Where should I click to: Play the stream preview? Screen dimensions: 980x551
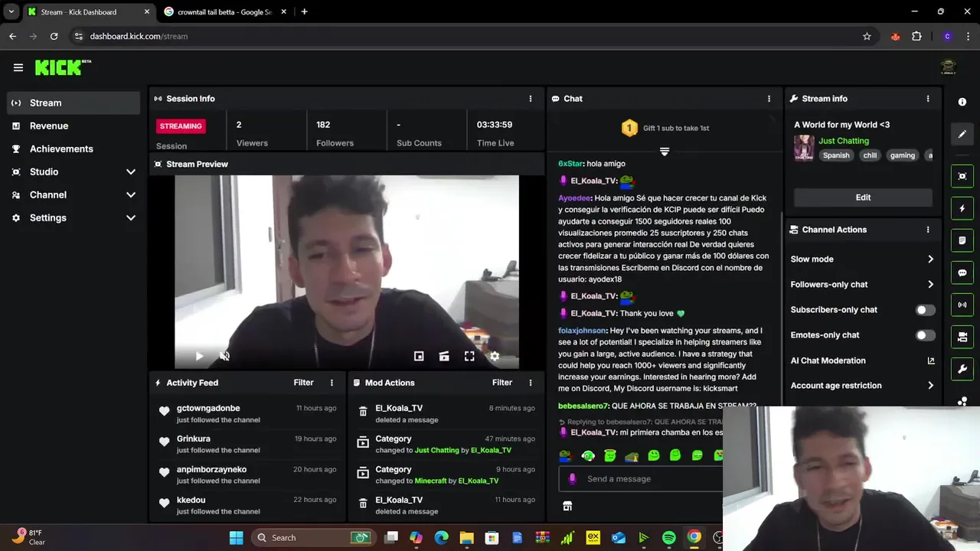click(199, 356)
